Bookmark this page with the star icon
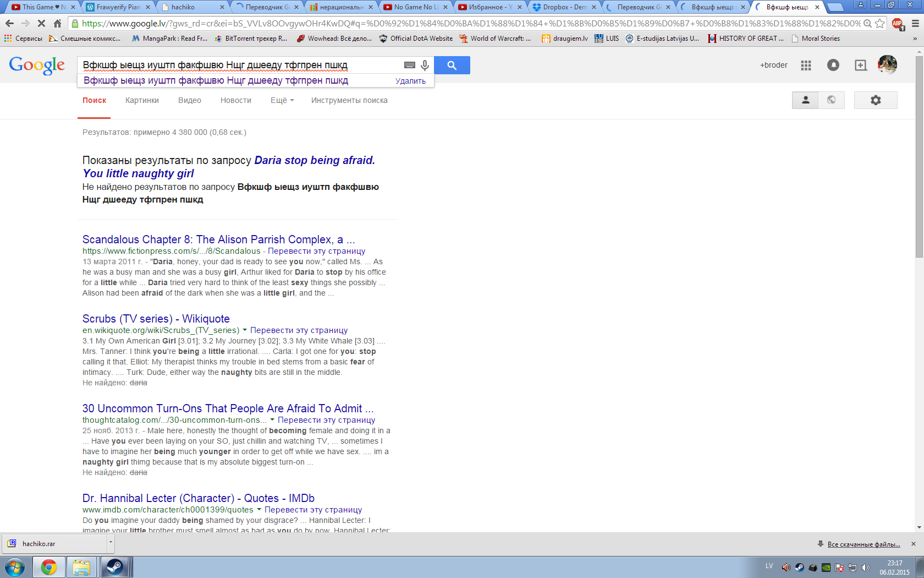Image resolution: width=924 pixels, height=578 pixels. click(x=879, y=24)
